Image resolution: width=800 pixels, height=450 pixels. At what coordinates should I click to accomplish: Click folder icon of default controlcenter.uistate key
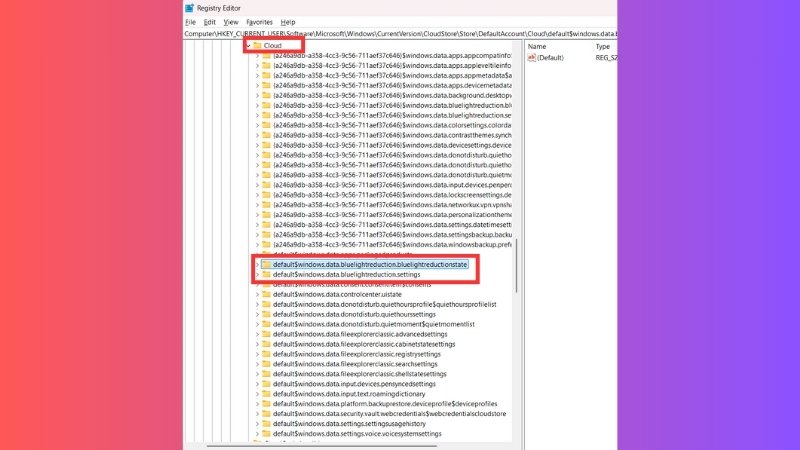coord(266,294)
